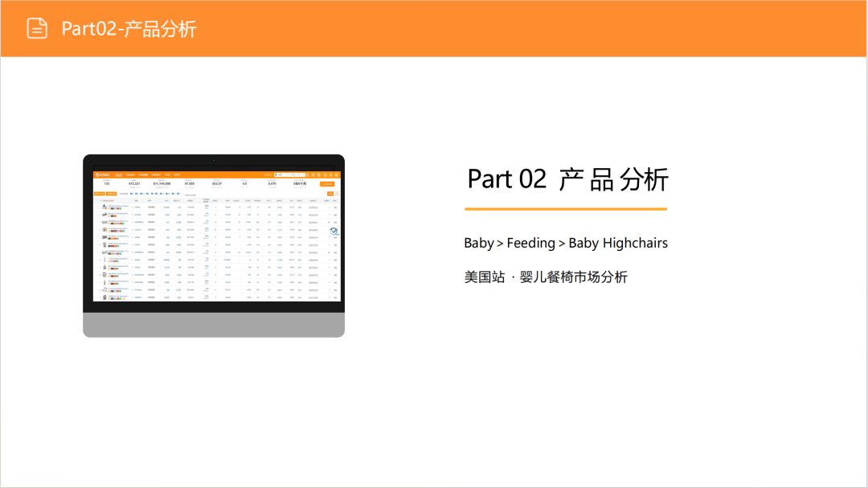Click the orange button beside the embedded stats row
868x488 pixels.
pyautogui.click(x=327, y=184)
